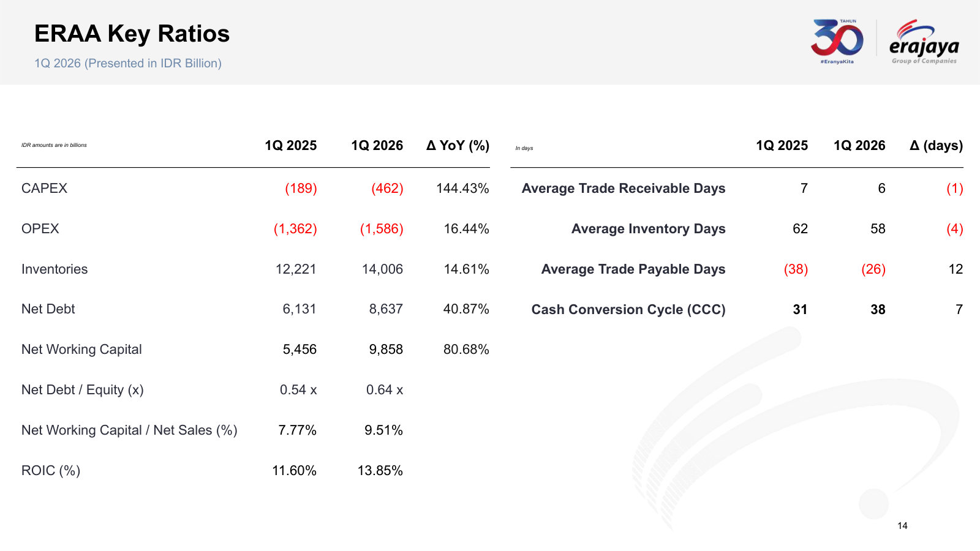The width and height of the screenshot is (980, 551).
Task: Click the Inventories YoY value 14.61%
Action: click(x=466, y=269)
